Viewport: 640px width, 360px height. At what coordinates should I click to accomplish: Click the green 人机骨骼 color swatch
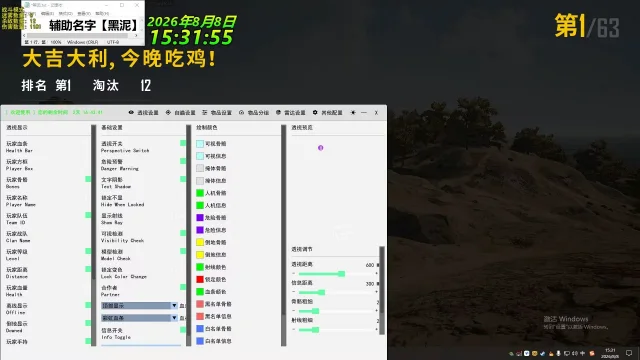tap(200, 193)
